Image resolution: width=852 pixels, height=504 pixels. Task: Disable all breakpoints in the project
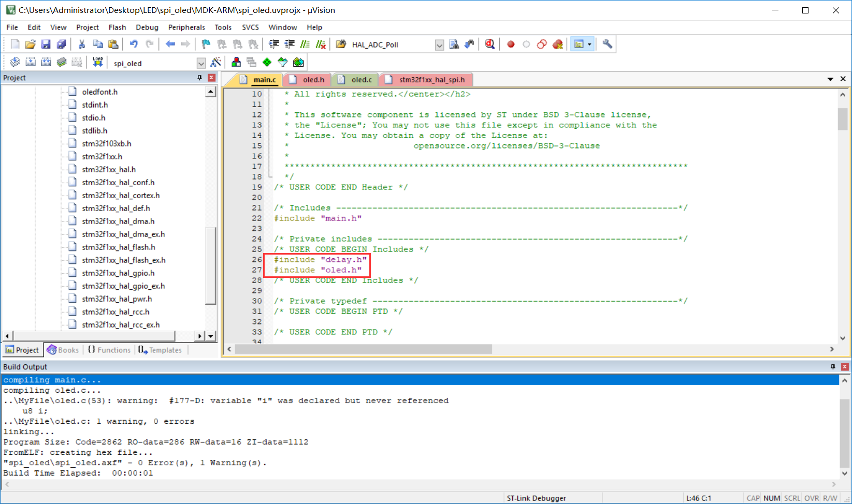[x=542, y=45]
